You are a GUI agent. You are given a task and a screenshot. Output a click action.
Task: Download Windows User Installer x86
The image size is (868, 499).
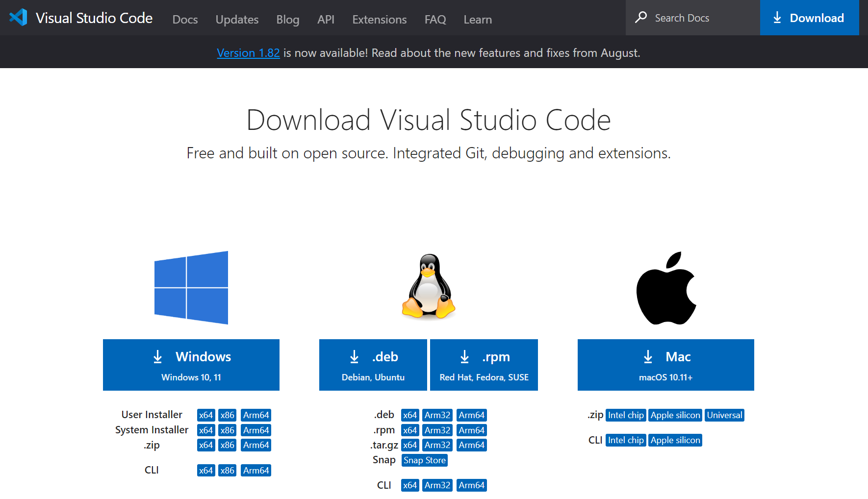[x=228, y=415]
